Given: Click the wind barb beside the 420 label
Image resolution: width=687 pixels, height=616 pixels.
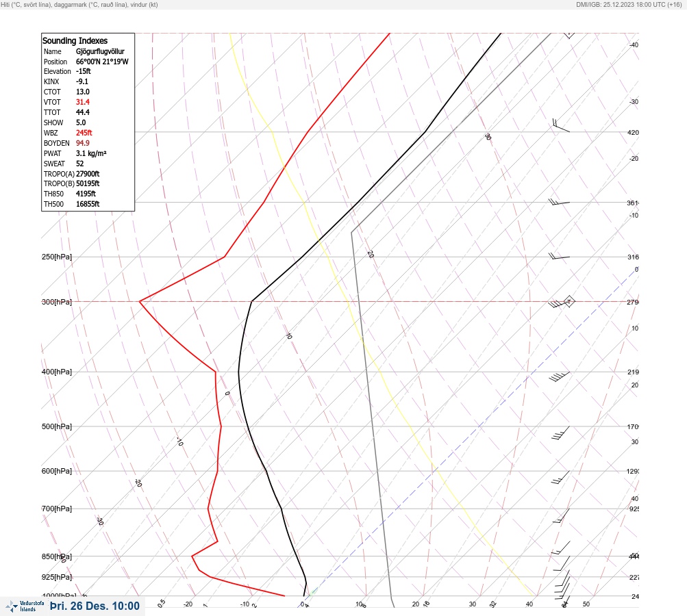Looking at the screenshot, I should point(561,125).
